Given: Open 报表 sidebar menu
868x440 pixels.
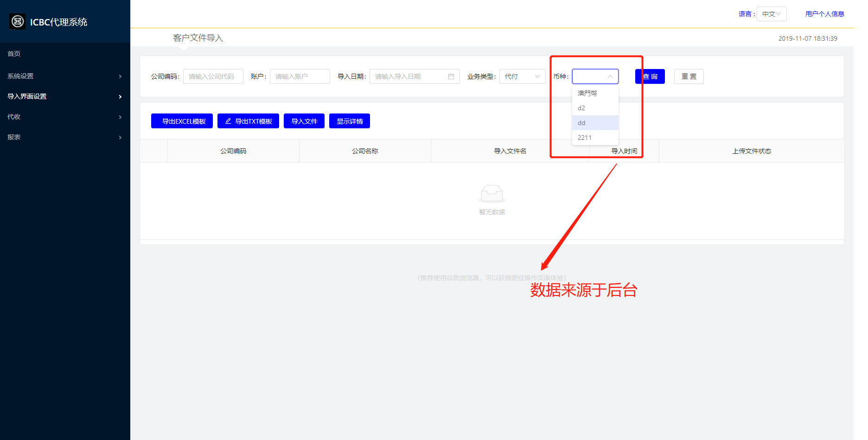Looking at the screenshot, I should pyautogui.click(x=65, y=137).
